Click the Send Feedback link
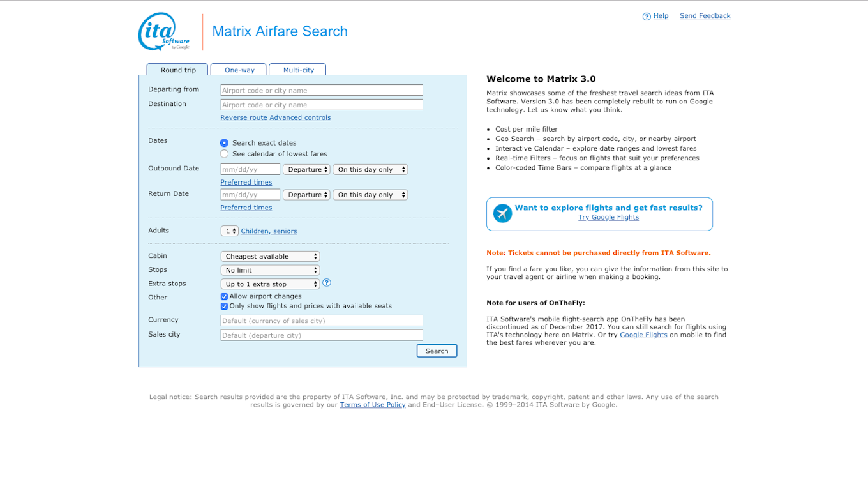This screenshot has width=868, height=477. (705, 16)
